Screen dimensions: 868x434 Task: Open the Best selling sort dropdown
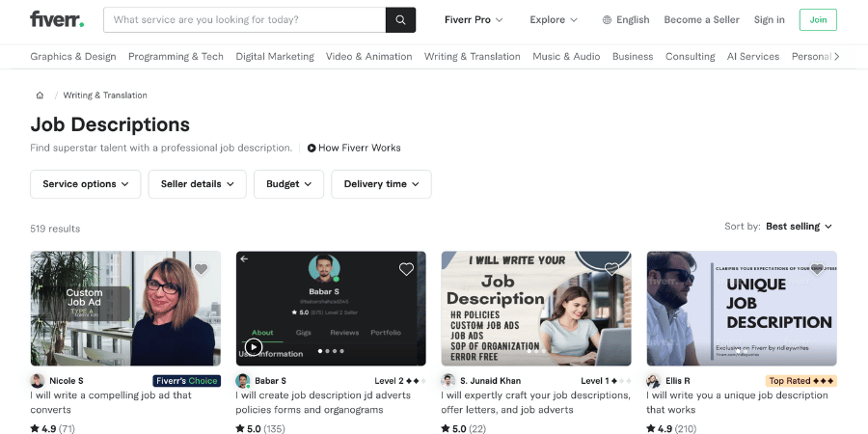point(799,227)
